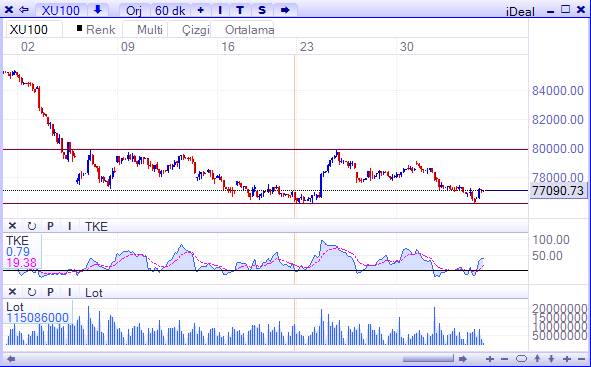
Task: Click the Multi button
Action: click(x=150, y=29)
